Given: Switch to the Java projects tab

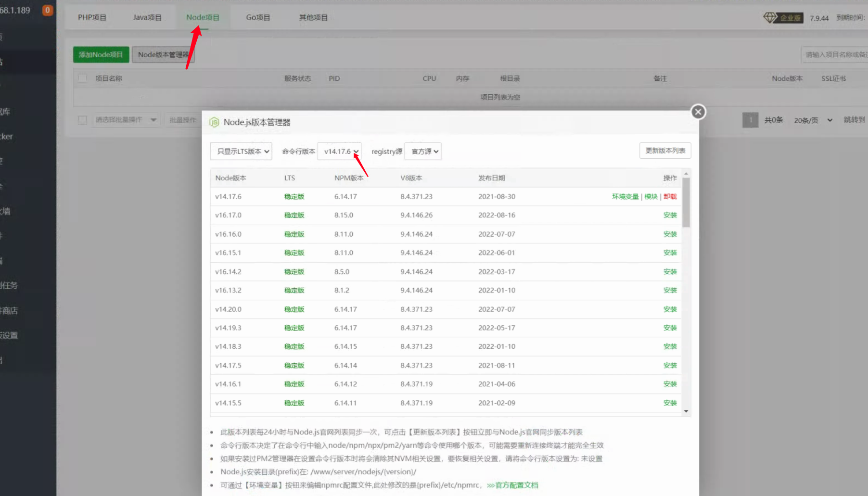Looking at the screenshot, I should coord(147,18).
